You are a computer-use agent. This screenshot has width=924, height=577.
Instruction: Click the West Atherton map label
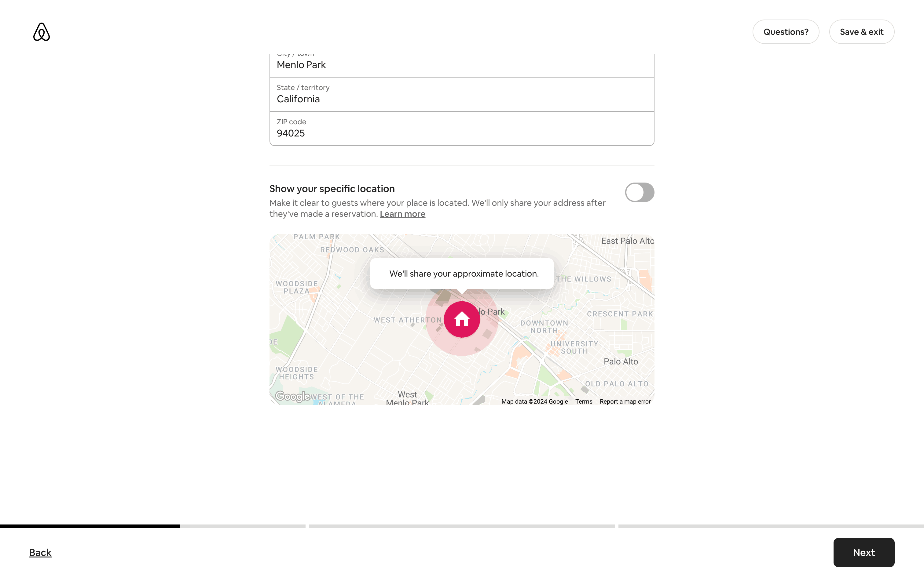click(x=407, y=320)
